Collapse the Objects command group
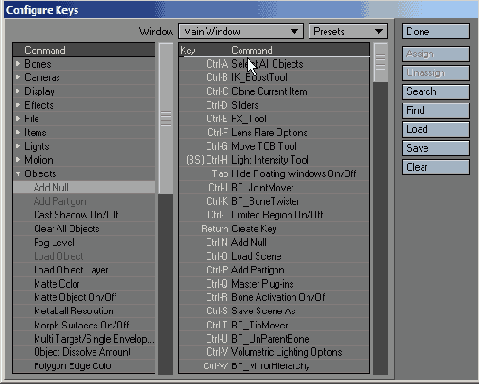The width and height of the screenshot is (479, 384). pos(18,174)
